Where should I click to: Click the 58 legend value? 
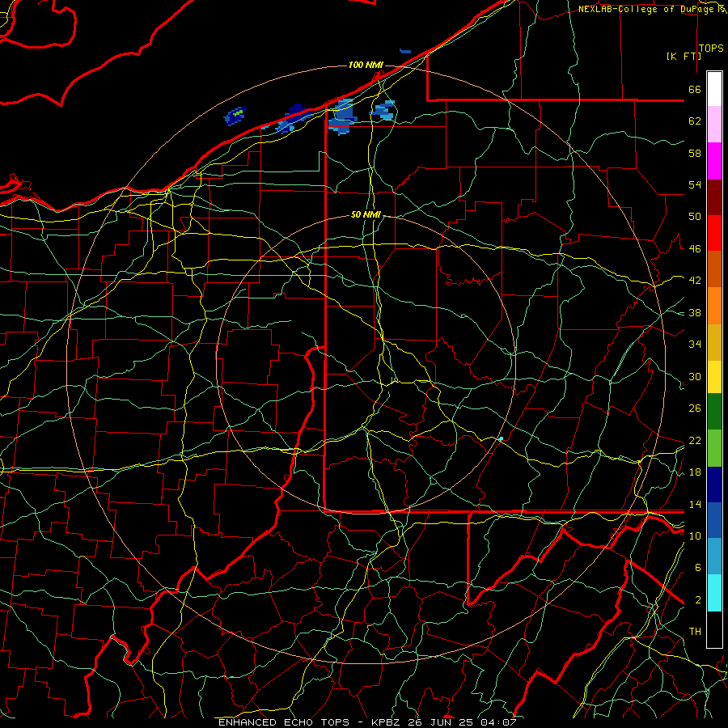[x=695, y=153]
